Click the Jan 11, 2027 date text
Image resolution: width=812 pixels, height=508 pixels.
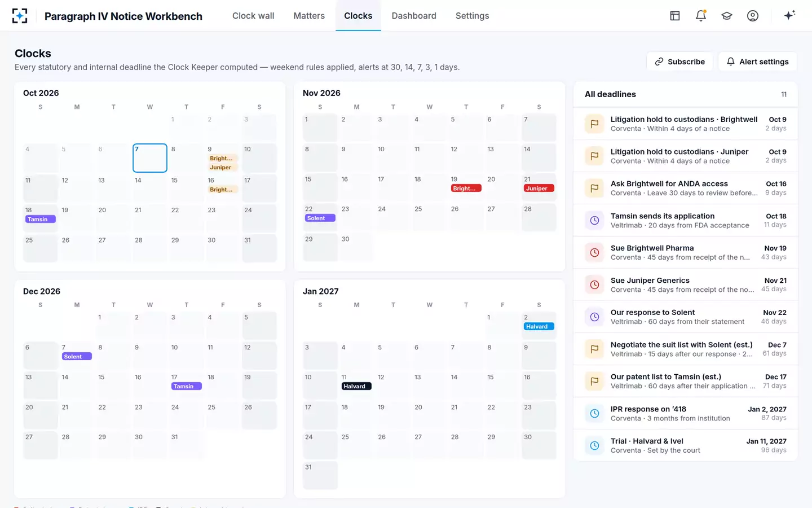[x=766, y=441]
